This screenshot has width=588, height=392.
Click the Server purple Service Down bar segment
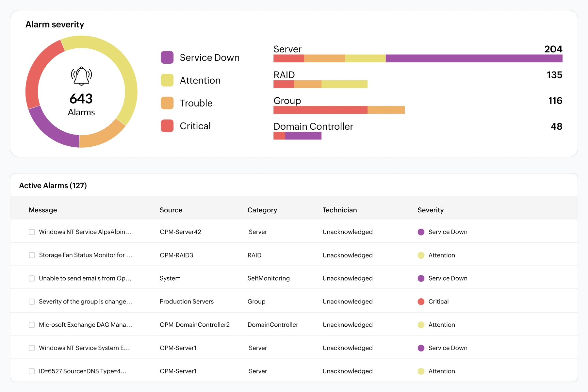coord(474,58)
